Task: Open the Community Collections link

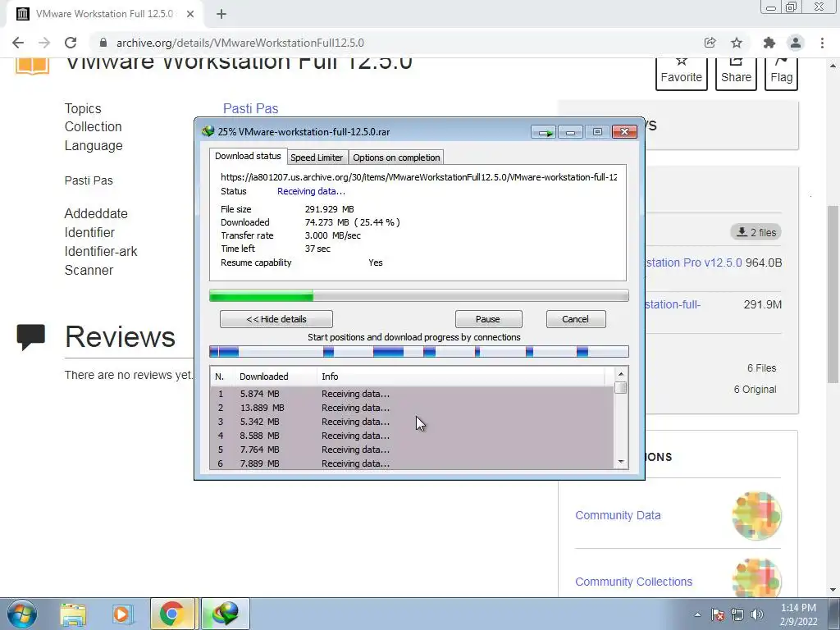Action: point(634,582)
